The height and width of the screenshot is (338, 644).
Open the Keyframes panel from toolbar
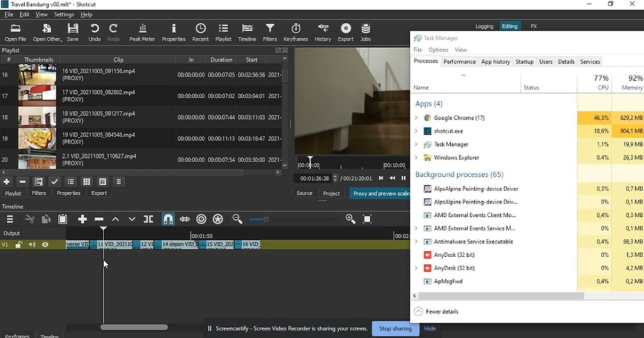296,32
